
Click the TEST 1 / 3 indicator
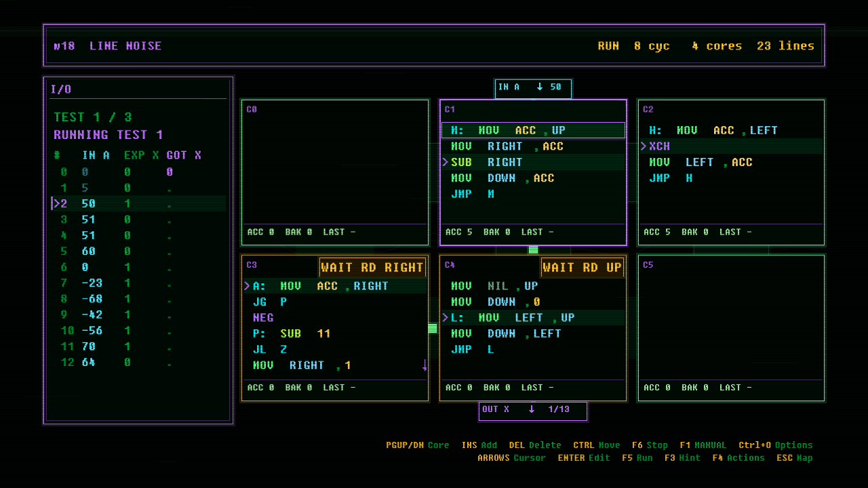tap(93, 117)
